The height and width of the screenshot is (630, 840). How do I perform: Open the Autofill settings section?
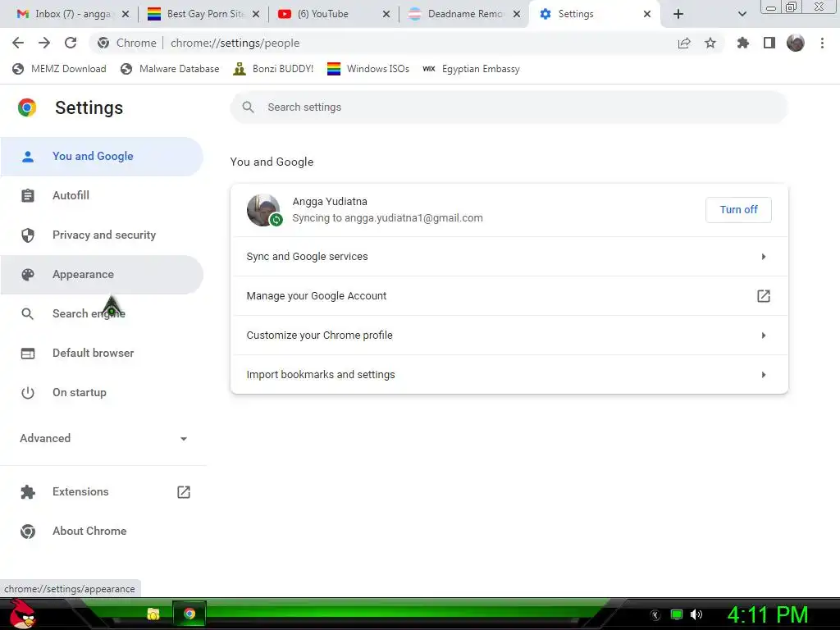[102, 195]
